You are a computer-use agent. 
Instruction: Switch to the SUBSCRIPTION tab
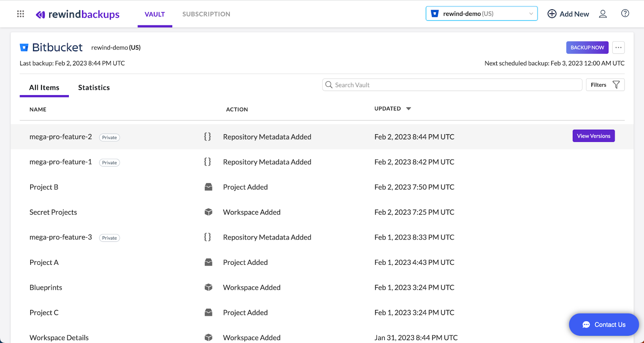tap(206, 15)
